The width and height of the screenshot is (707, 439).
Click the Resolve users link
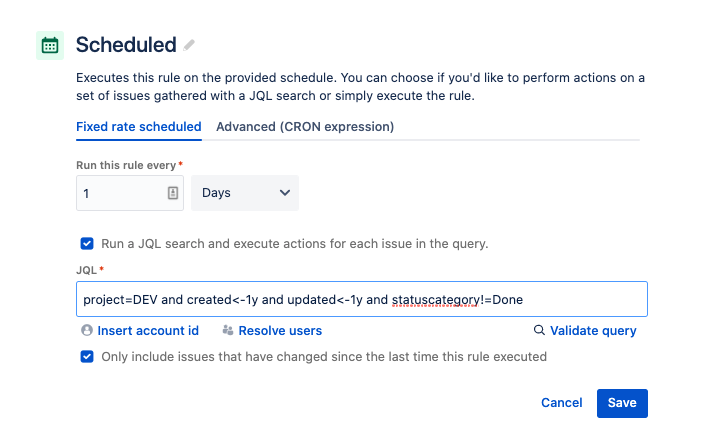(282, 331)
